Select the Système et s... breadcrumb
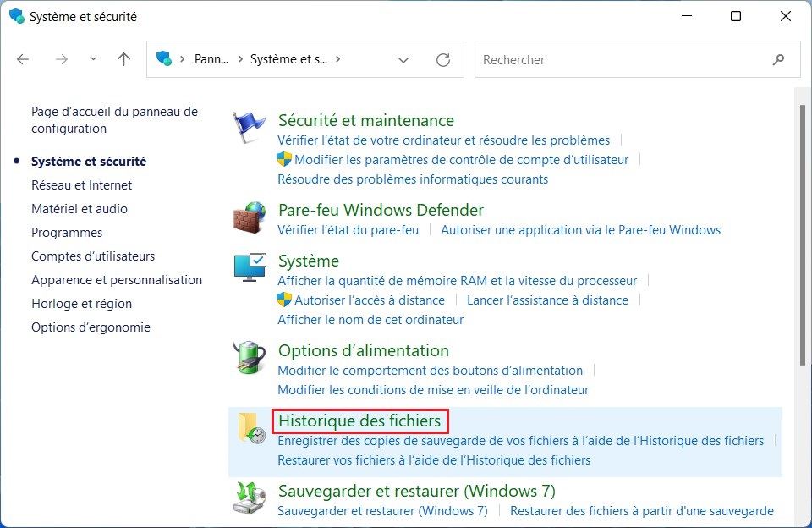 coord(289,59)
